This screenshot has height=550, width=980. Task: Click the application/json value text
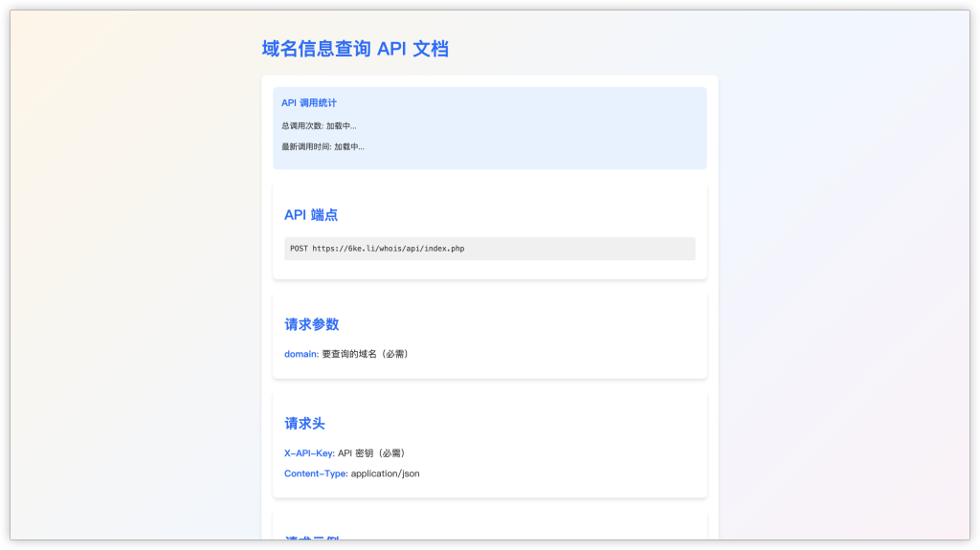click(385, 473)
